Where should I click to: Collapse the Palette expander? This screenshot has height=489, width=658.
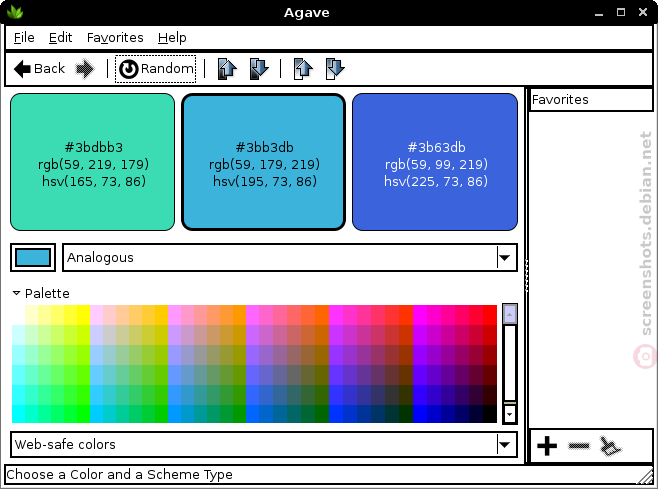[16, 293]
